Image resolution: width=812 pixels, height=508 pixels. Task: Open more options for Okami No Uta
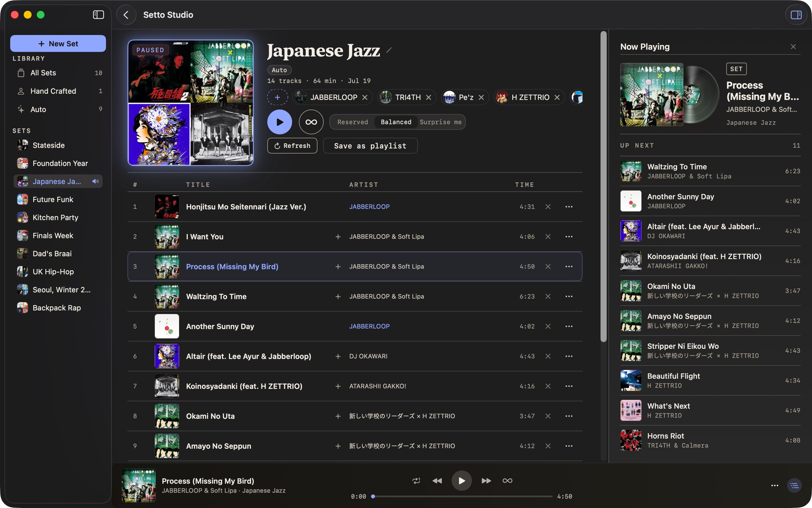point(569,416)
